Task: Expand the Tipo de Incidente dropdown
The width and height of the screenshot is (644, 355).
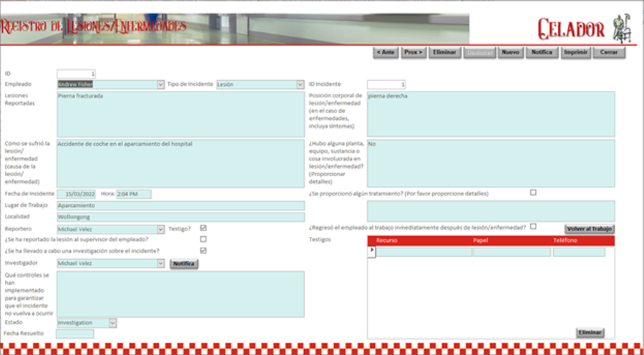Action: 300,84
